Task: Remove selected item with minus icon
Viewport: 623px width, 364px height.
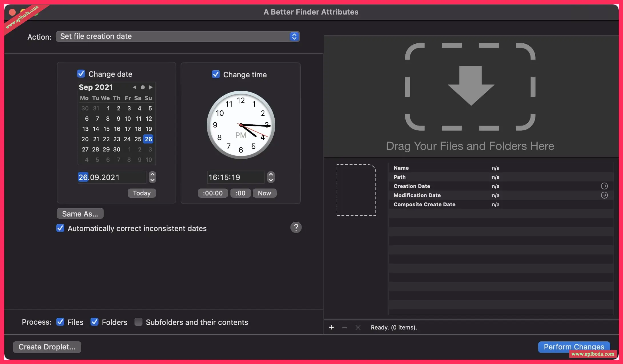Action: (x=345, y=327)
